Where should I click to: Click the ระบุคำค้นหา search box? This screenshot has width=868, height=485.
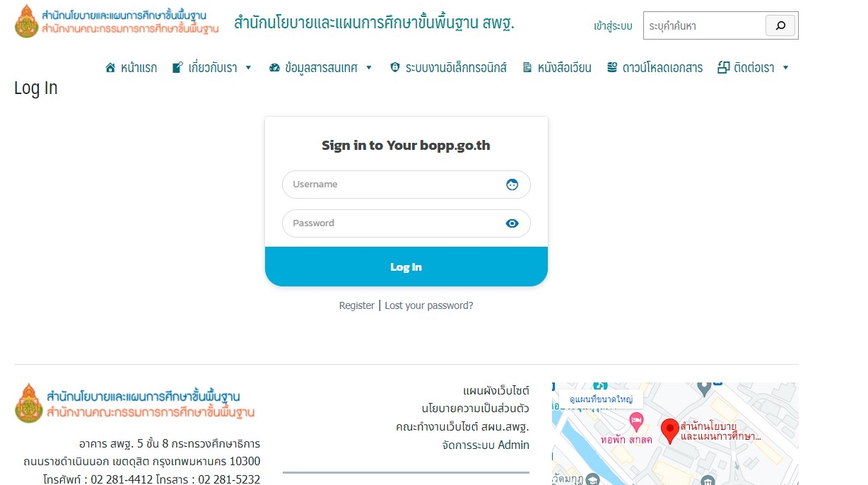[x=704, y=26]
